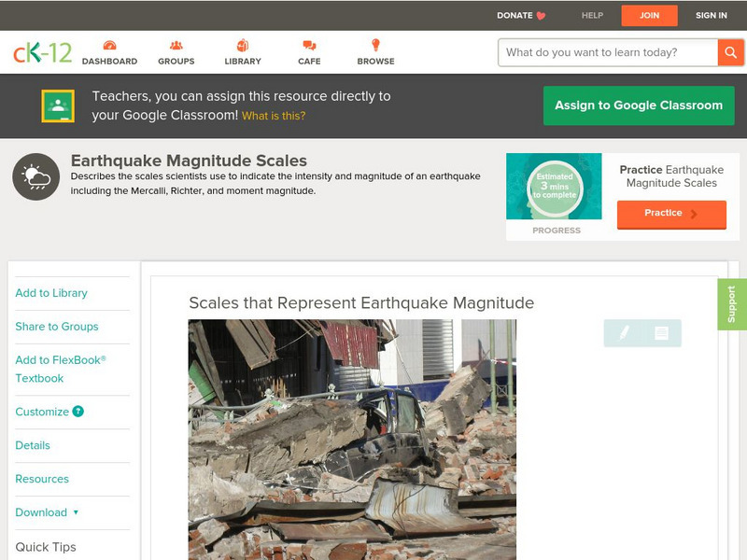This screenshot has height=560, width=747.
Task: Click Assign to Google Classroom button
Action: [x=639, y=105]
